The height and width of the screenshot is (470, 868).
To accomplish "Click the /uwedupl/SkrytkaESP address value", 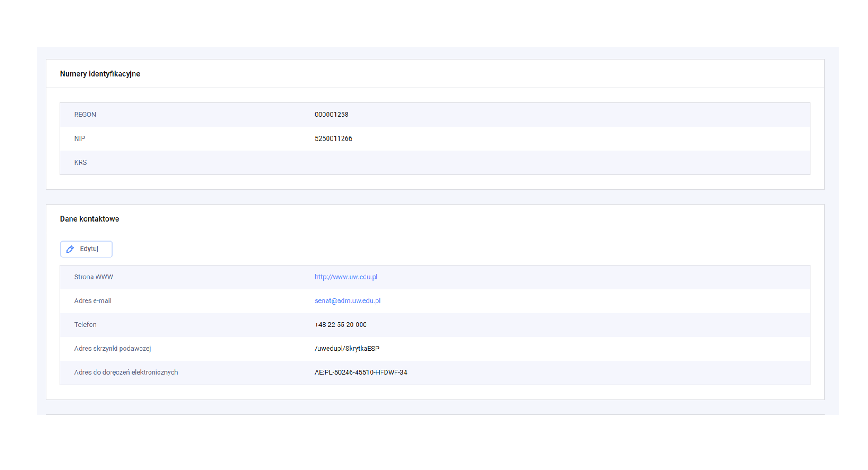I will click(x=347, y=349).
